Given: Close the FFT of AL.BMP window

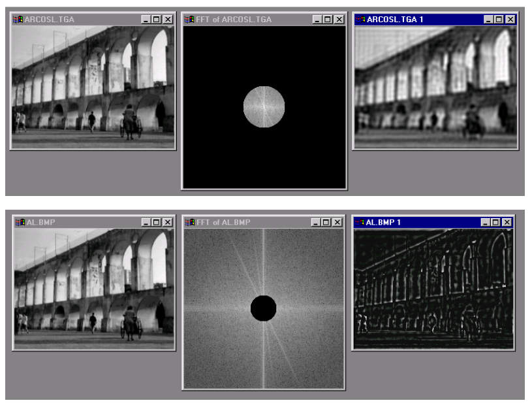Looking at the screenshot, I should 337,222.
